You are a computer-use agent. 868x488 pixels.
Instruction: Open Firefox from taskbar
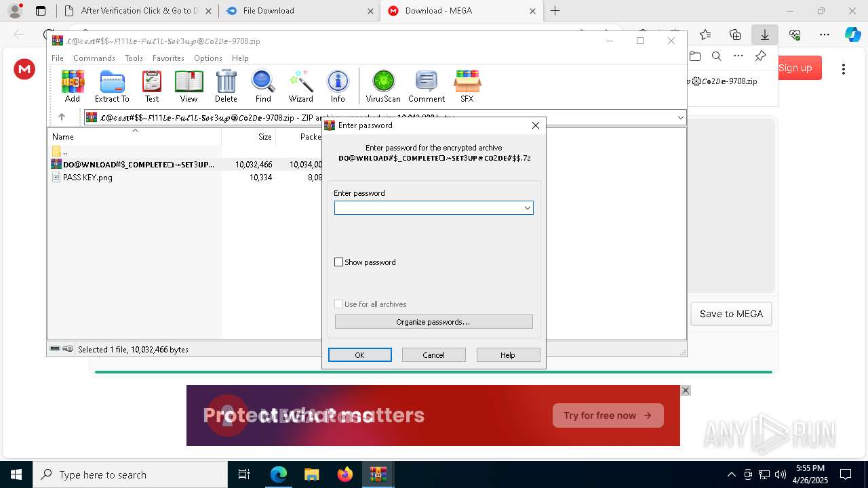[x=345, y=474]
